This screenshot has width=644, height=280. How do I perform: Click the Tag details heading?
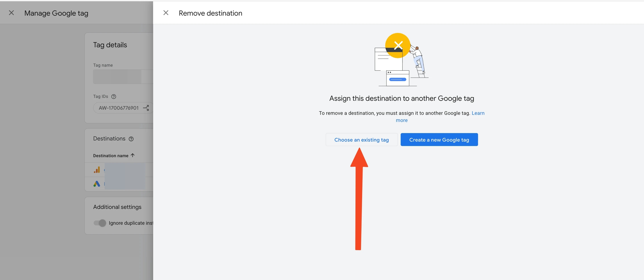coord(110,45)
